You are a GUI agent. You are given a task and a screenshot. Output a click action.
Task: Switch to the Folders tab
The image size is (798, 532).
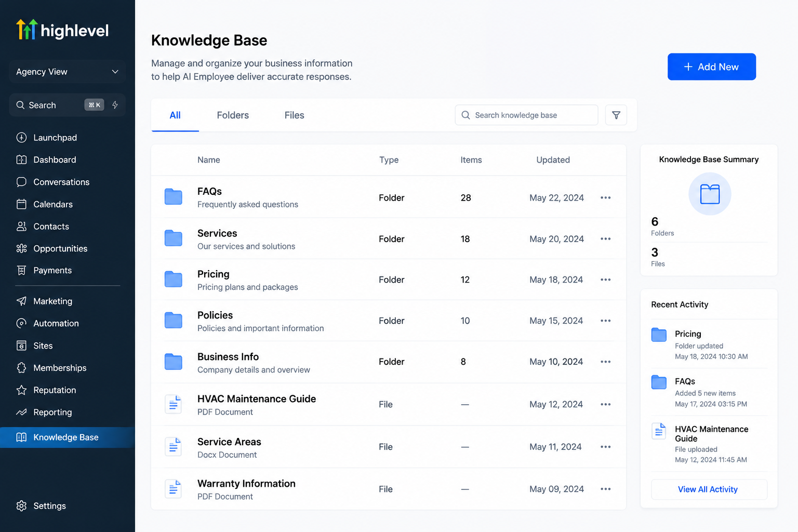233,115
